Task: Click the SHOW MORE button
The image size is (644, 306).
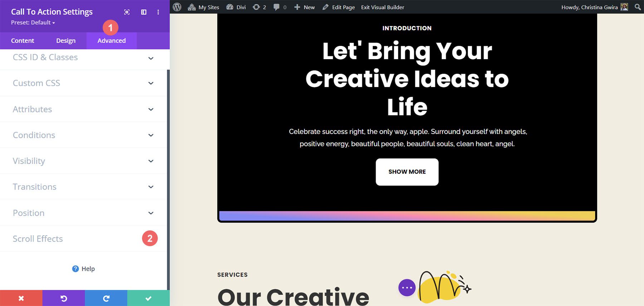Action: 407,172
